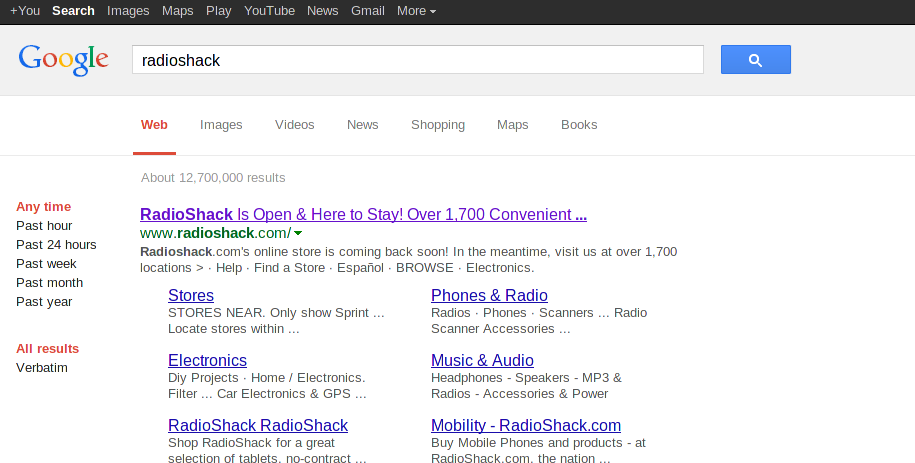The width and height of the screenshot is (915, 463).
Task: Open the Stores sitelink
Action: [x=191, y=295]
